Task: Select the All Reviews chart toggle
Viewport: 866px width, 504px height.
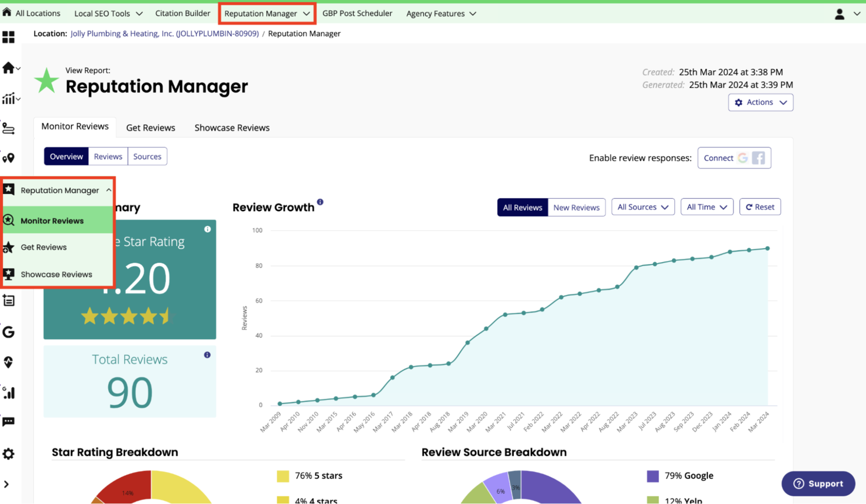Action: pyautogui.click(x=523, y=208)
